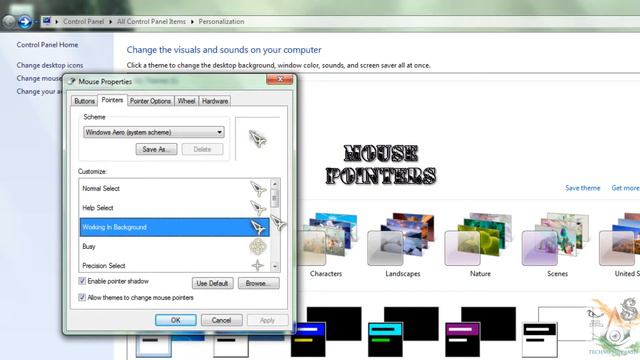Open the Scheme dropdown list
Viewport: 640px width, 360px height.
tap(154, 132)
